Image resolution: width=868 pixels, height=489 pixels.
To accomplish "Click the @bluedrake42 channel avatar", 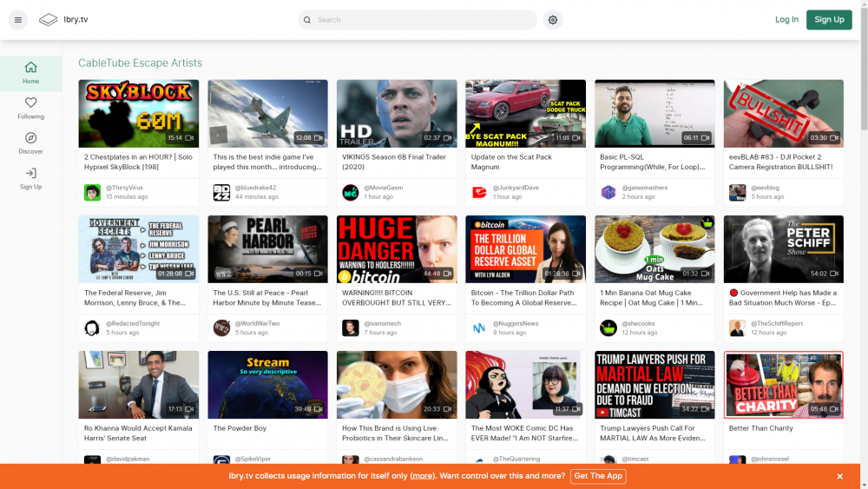I will (x=221, y=192).
